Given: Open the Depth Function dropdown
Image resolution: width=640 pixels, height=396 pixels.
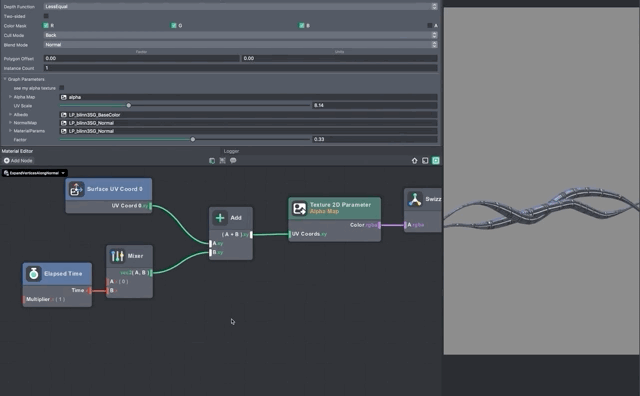Looking at the screenshot, I should click(240, 7).
